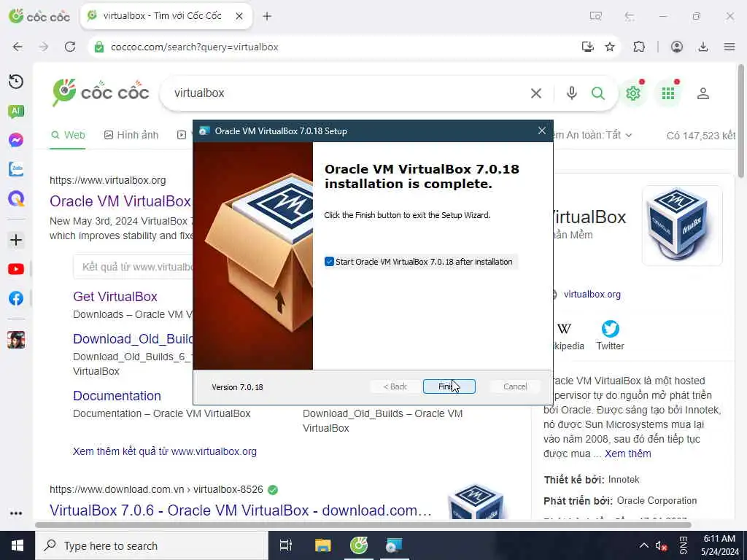The width and height of the screenshot is (747, 560).
Task: Clear the virtualbox search query
Action: pyautogui.click(x=536, y=93)
